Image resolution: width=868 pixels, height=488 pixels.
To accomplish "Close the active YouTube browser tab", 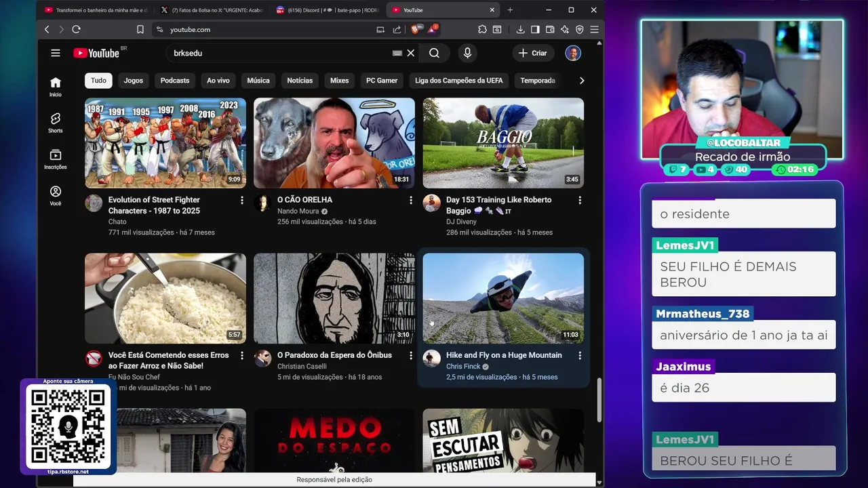I will (x=492, y=10).
